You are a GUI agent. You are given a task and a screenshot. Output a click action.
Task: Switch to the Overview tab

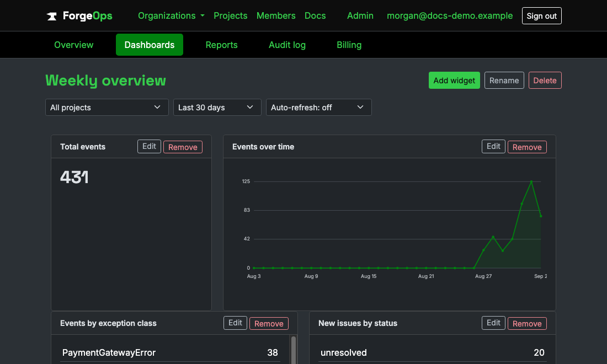click(x=73, y=45)
